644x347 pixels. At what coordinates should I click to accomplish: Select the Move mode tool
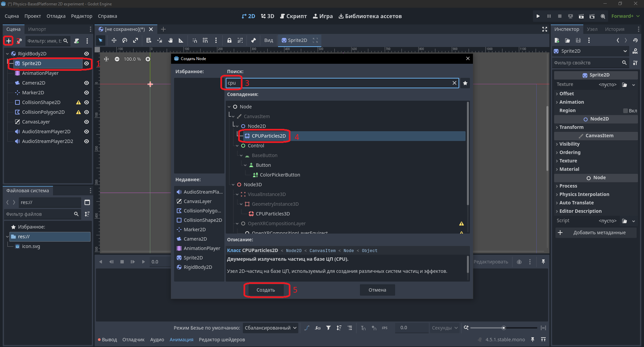click(x=114, y=40)
